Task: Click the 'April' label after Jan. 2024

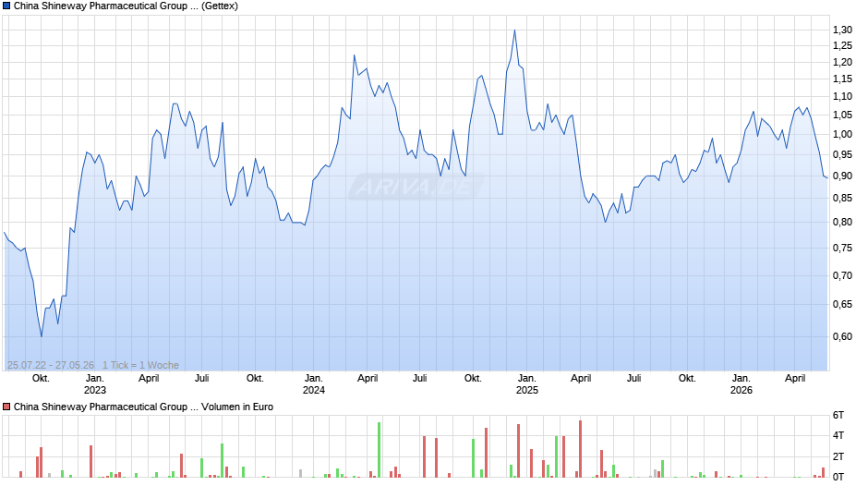Action: (x=368, y=379)
